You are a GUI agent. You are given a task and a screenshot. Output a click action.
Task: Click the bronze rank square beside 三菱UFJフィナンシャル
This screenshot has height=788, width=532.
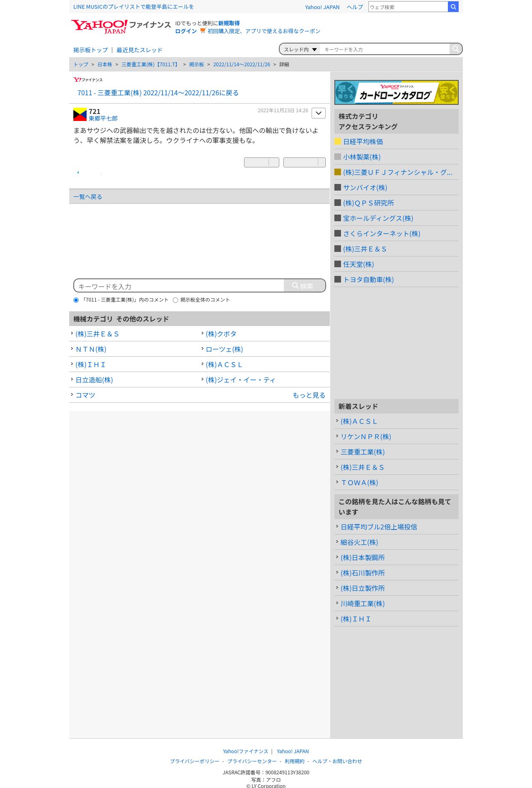338,172
